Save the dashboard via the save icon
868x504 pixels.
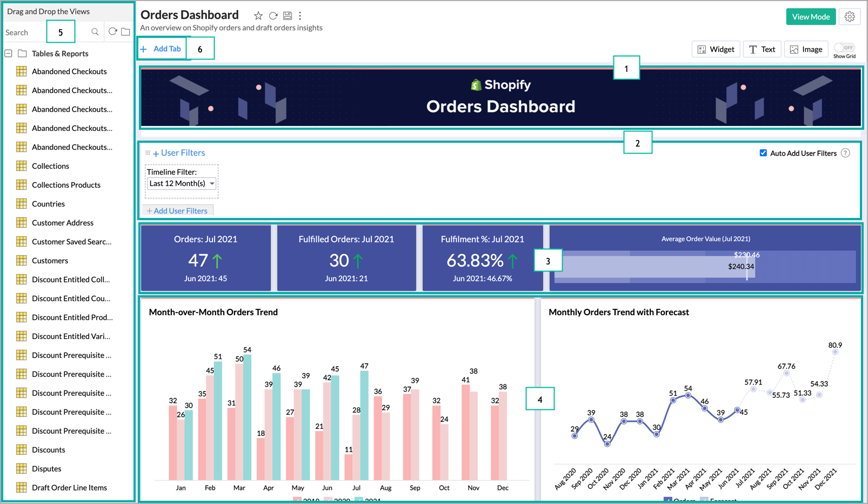tap(287, 16)
